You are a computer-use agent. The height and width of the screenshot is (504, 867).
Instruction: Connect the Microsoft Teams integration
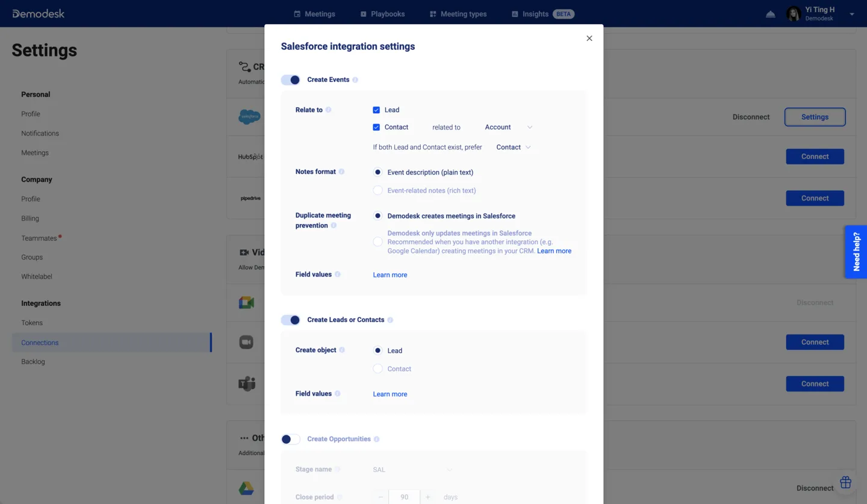tap(815, 384)
